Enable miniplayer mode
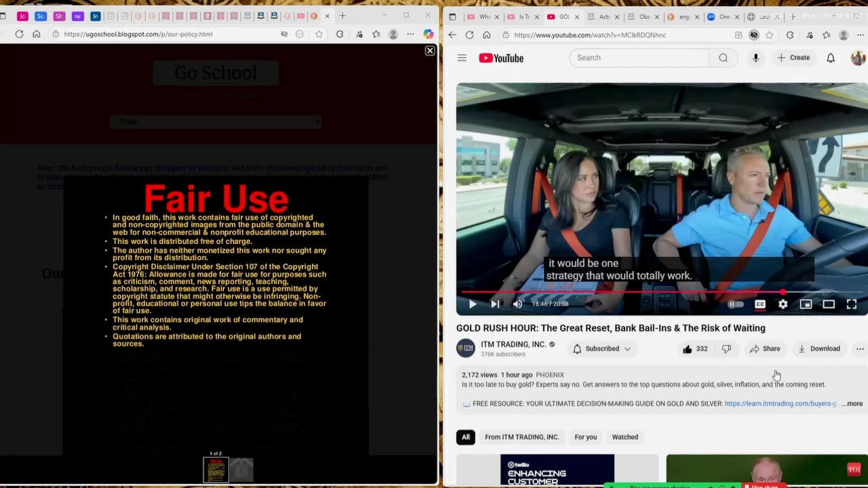The height and width of the screenshot is (488, 868). [x=806, y=304]
